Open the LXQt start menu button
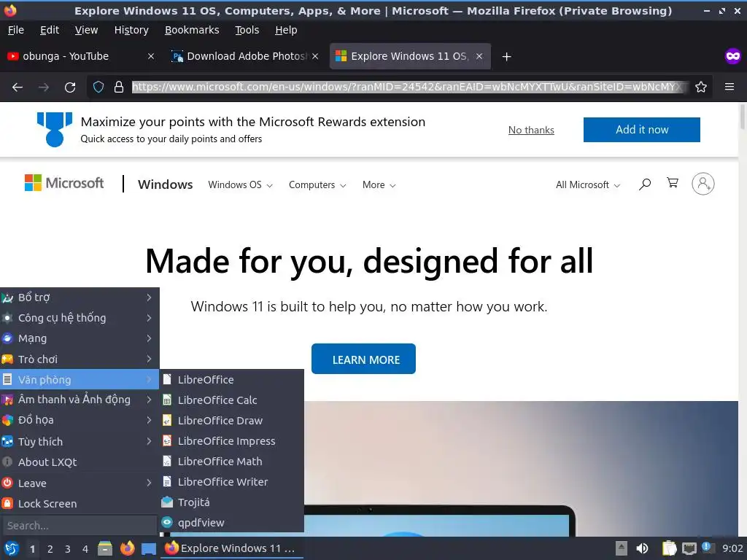 12,548
